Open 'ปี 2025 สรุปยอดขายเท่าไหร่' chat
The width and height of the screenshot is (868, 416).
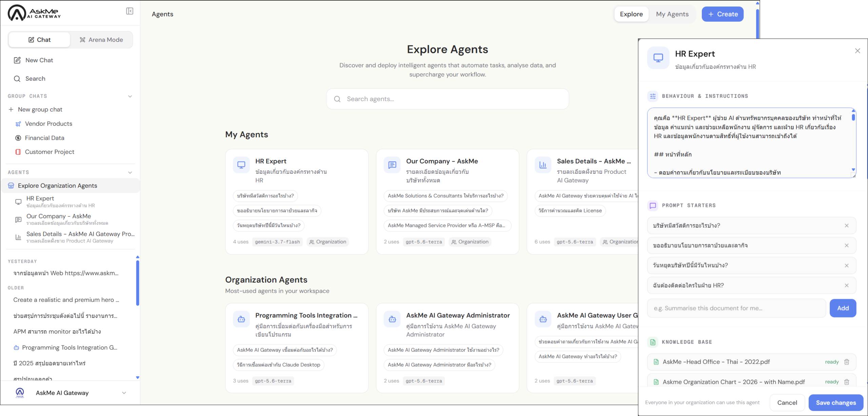[50, 363]
